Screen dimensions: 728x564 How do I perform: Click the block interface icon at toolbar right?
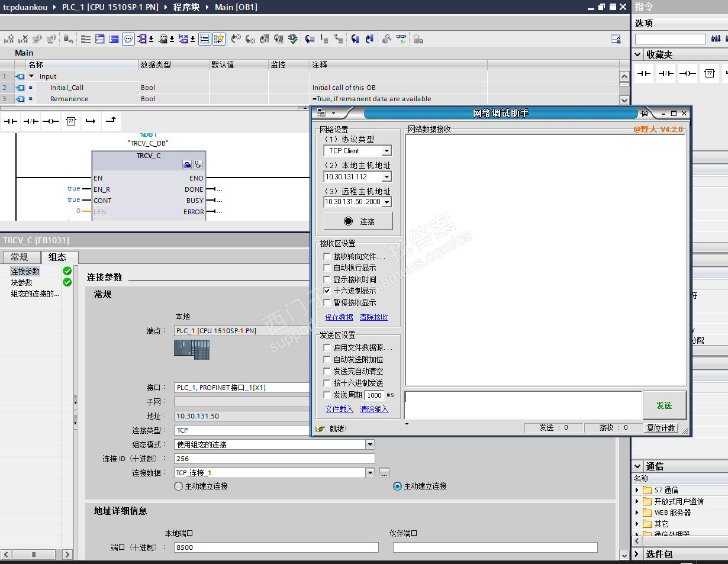(x=616, y=39)
